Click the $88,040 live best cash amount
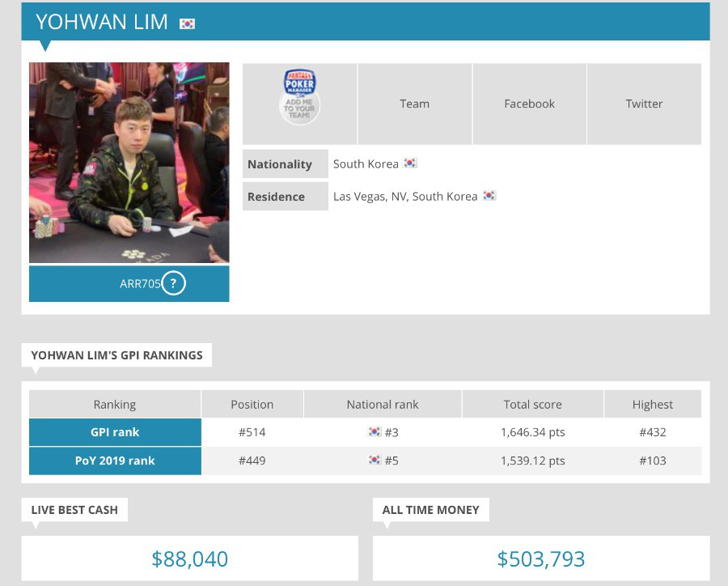The image size is (728, 586). click(190, 558)
